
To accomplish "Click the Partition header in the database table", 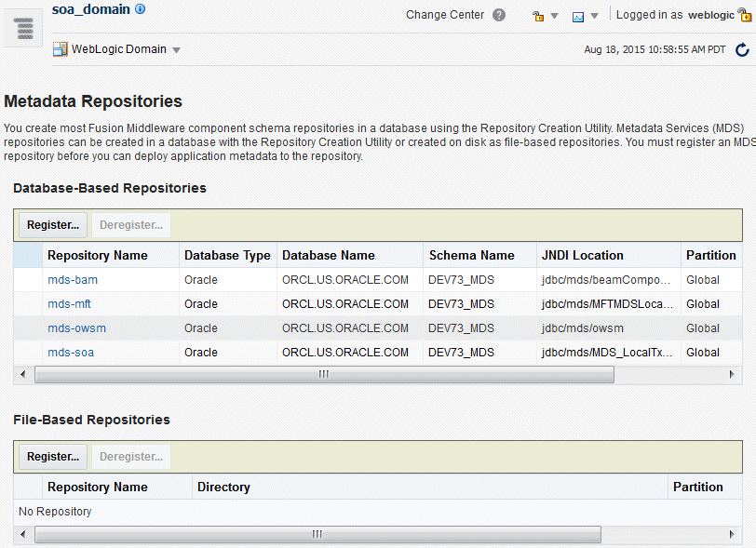I will (711, 256).
